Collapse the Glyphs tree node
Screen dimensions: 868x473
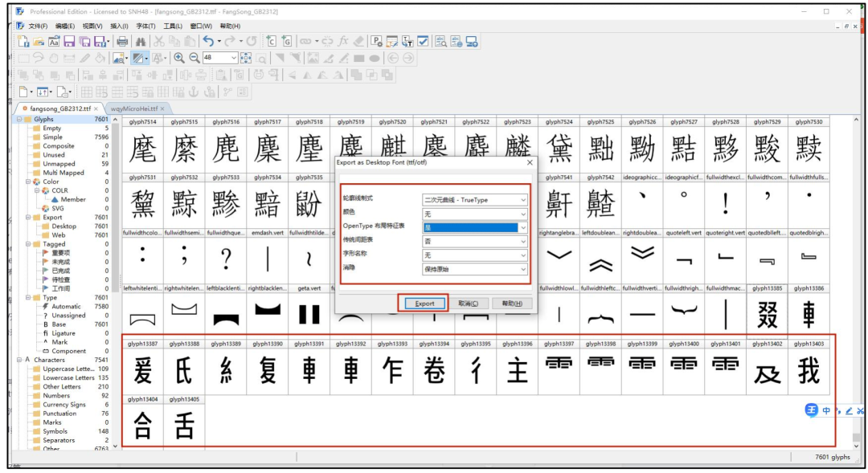click(19, 119)
